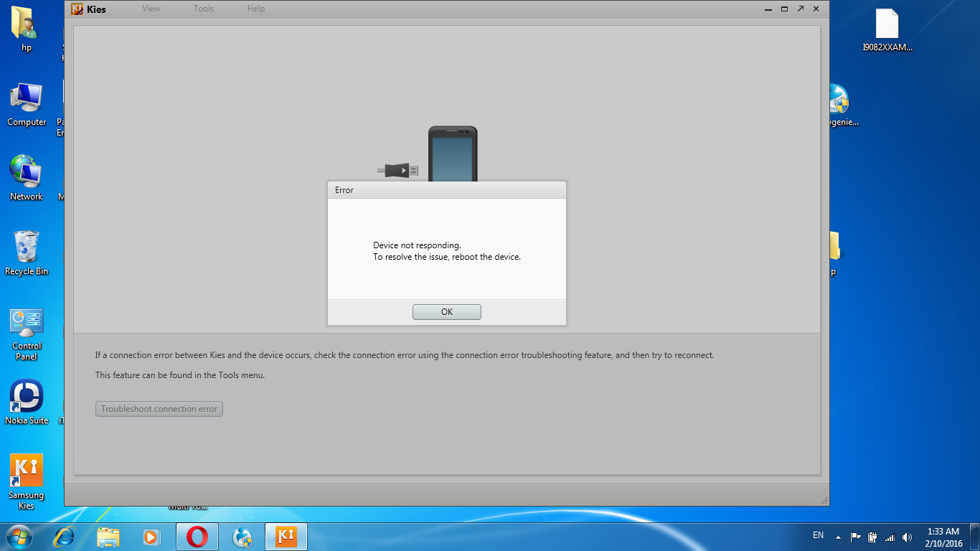
Task: Click the volume speaker tray icon
Action: pos(908,537)
